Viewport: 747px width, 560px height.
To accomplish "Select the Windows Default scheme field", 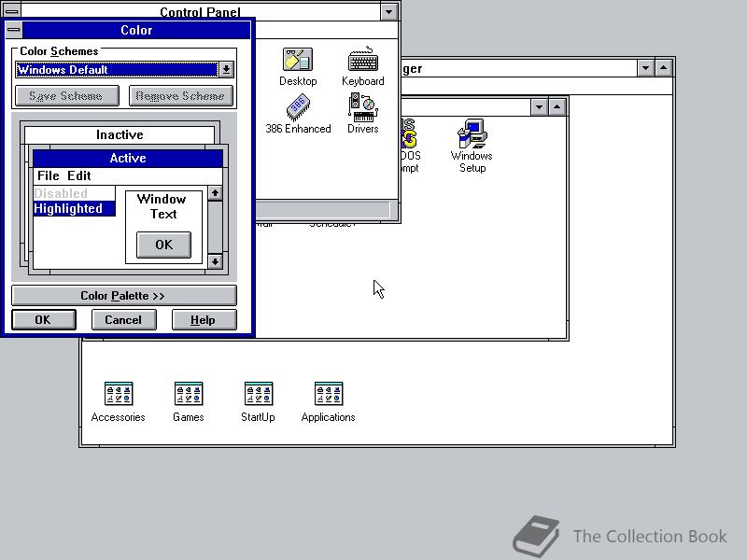I will click(x=117, y=69).
